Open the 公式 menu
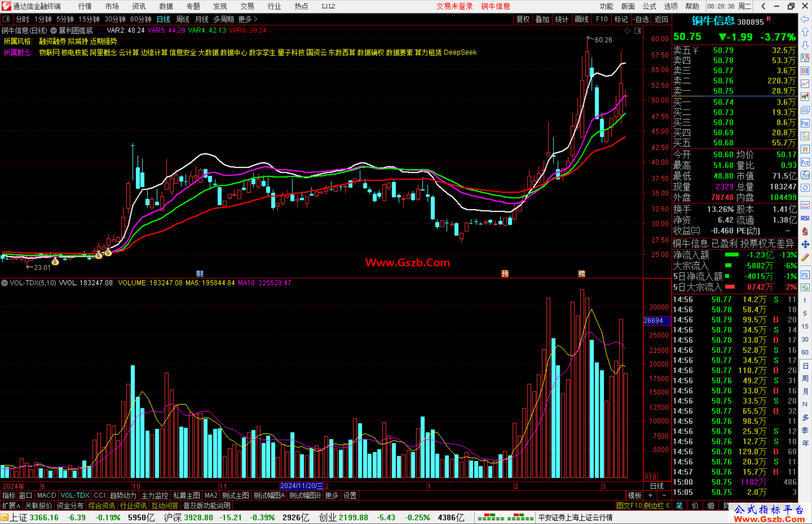 click(x=650, y=6)
